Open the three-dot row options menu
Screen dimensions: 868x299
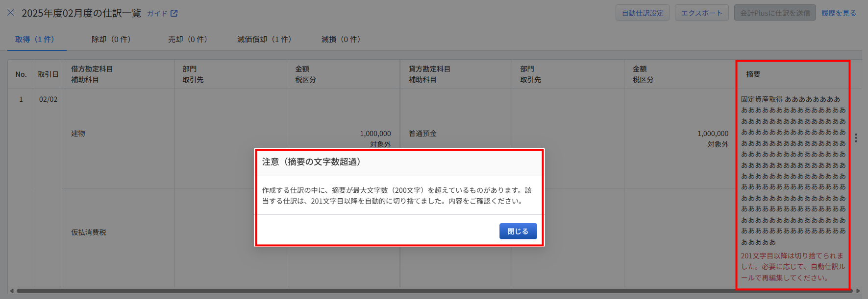pyautogui.click(x=856, y=138)
